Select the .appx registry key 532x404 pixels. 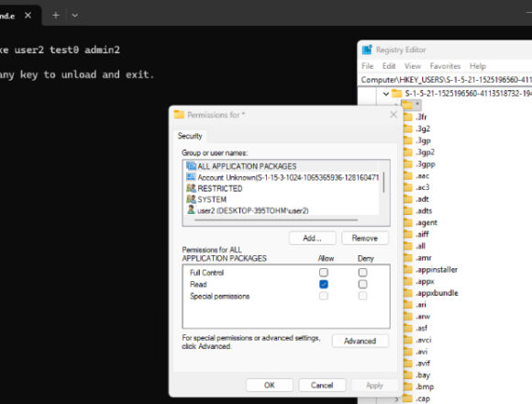tap(425, 282)
